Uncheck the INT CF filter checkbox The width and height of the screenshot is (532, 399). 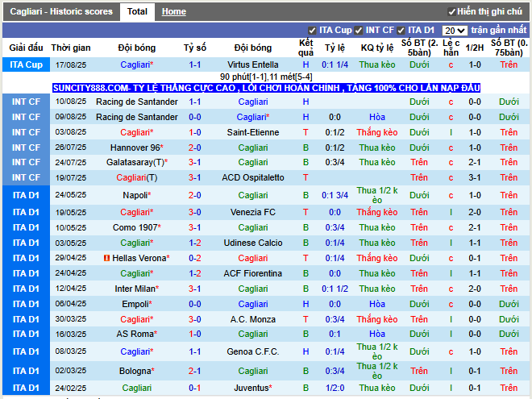[359, 31]
